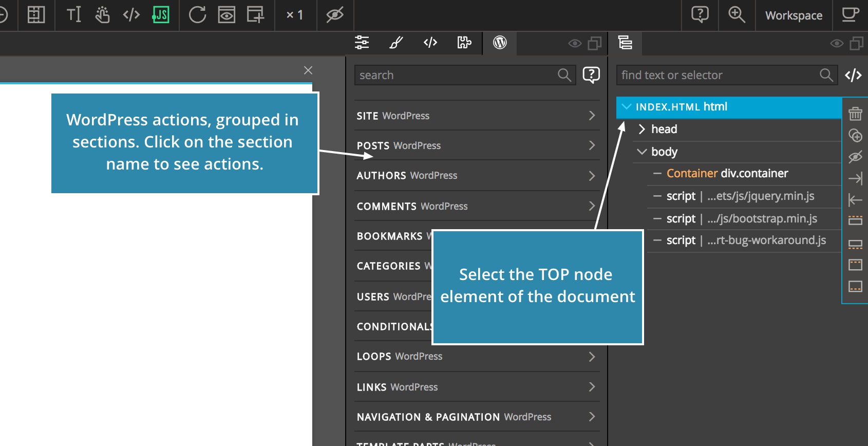Open the Workspace menu
Screen dimensions: 868x446
(x=794, y=15)
